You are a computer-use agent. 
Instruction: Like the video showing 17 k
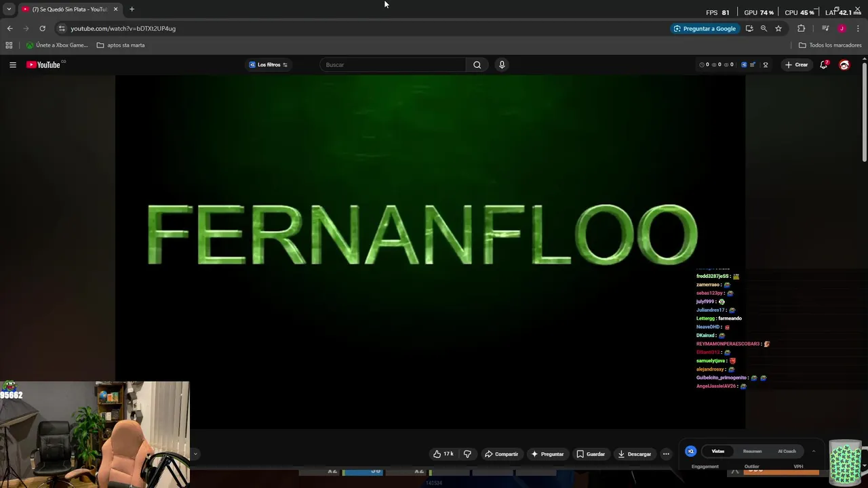click(x=443, y=454)
